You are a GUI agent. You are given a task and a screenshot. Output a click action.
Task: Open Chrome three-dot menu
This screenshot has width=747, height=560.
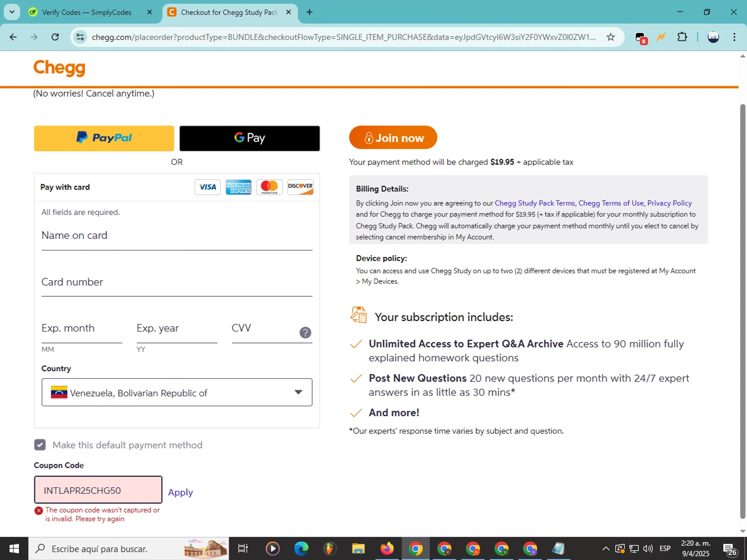[734, 37]
